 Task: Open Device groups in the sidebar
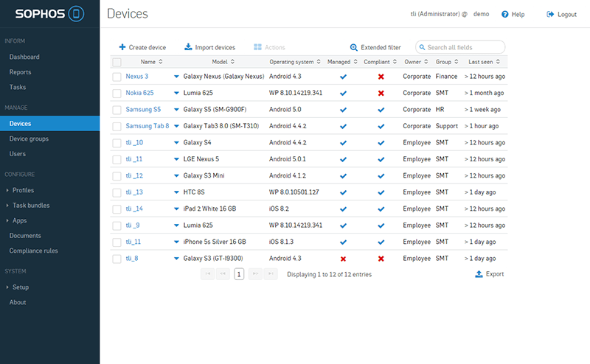click(28, 139)
